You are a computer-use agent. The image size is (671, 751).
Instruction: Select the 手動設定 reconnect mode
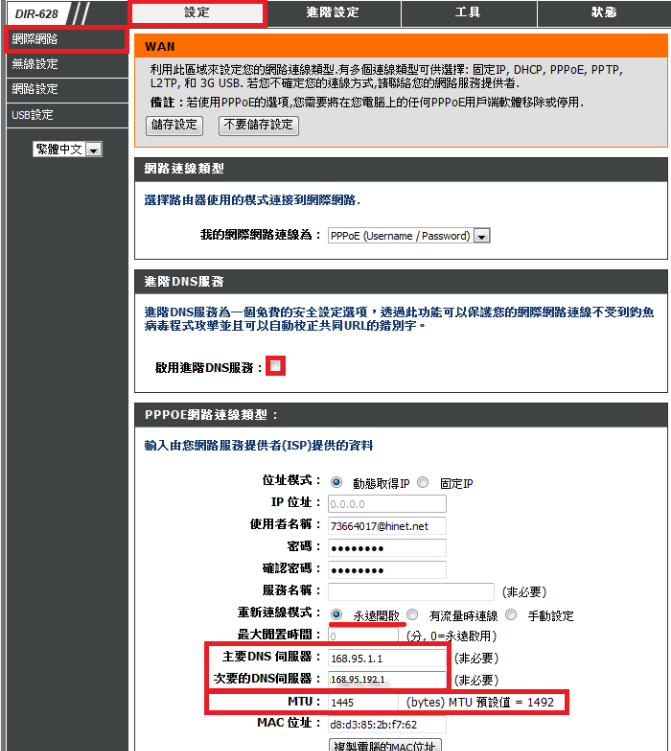click(x=511, y=615)
